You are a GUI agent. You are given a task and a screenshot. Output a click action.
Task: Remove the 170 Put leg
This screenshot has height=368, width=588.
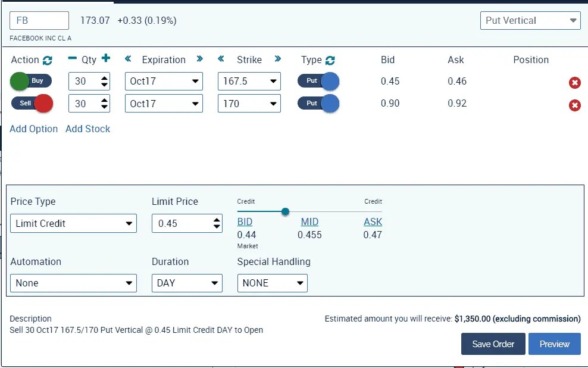point(574,105)
